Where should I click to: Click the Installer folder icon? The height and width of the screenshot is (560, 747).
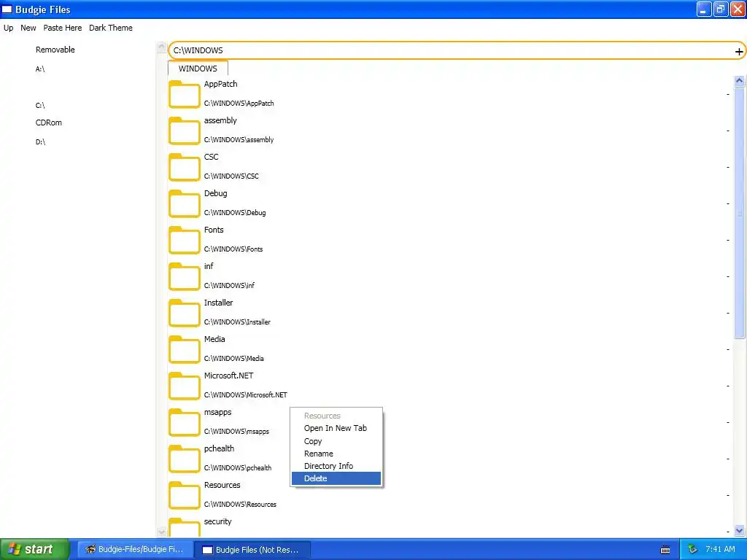pyautogui.click(x=184, y=313)
